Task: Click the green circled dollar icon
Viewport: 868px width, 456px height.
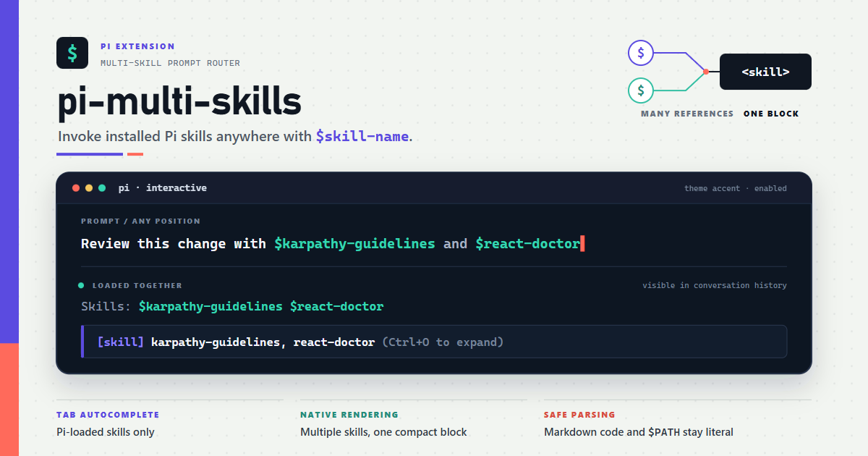Action: (641, 90)
